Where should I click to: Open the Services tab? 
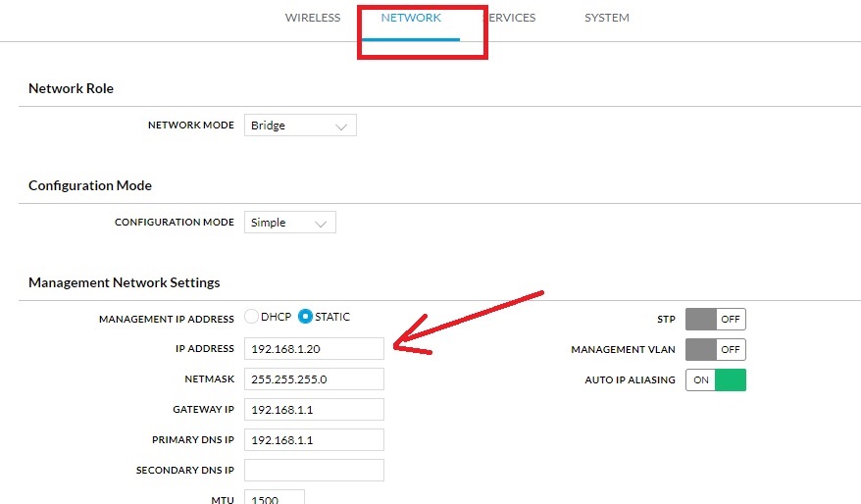pos(513,18)
